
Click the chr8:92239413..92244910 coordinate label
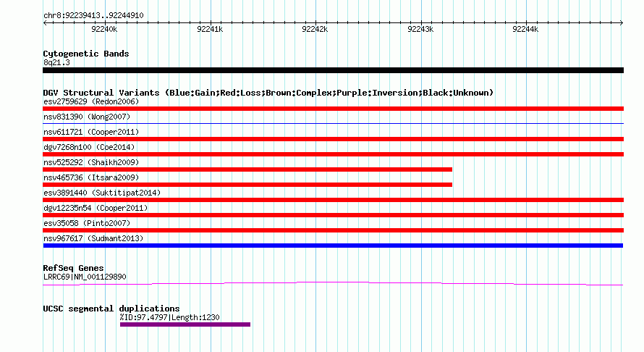coord(93,16)
